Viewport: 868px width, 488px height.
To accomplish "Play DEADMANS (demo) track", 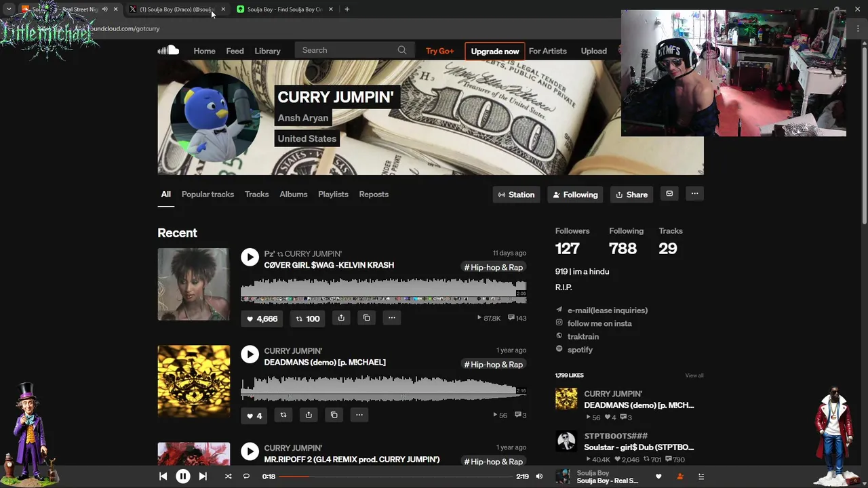I will [x=250, y=354].
